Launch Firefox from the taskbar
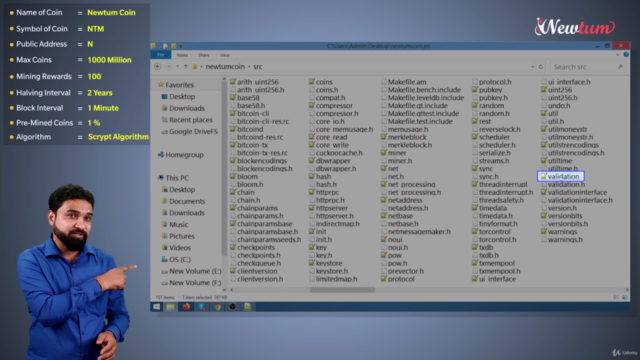Image resolution: width=640 pixels, height=360 pixels. (x=186, y=307)
